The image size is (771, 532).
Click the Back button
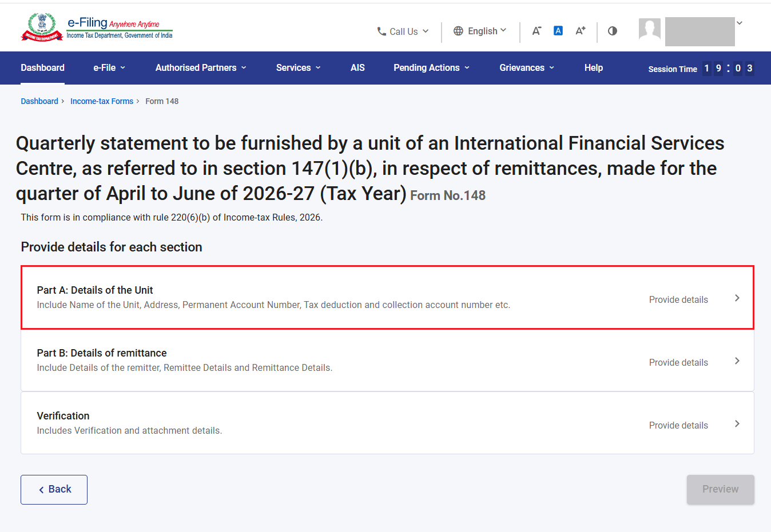point(54,490)
